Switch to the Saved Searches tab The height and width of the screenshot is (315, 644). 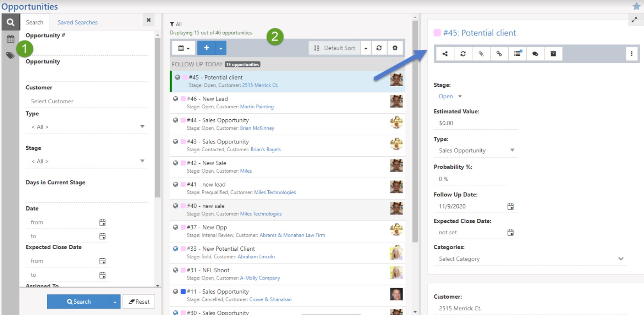(x=77, y=23)
